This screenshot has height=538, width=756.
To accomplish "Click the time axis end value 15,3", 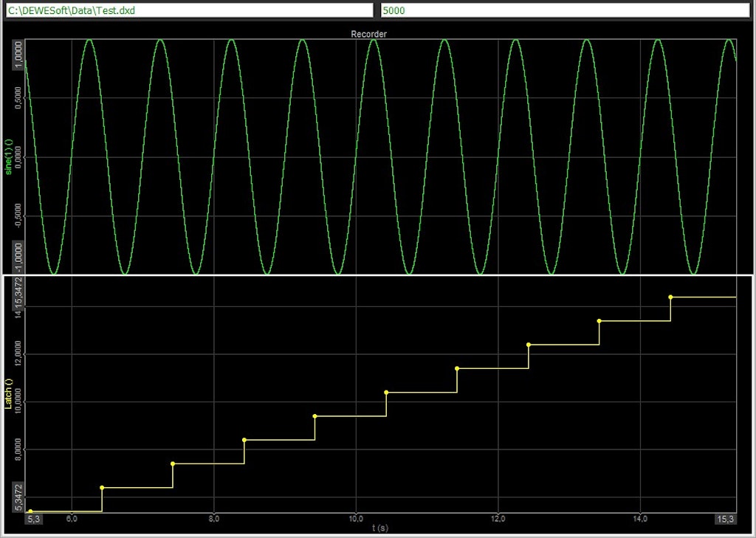I will [x=725, y=520].
